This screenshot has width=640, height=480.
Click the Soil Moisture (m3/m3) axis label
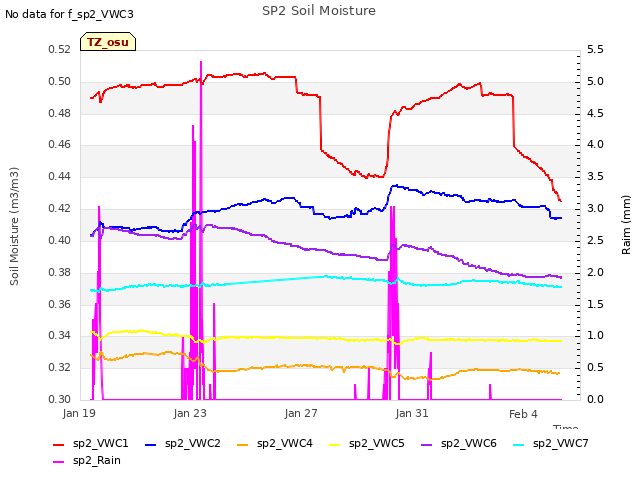14,226
